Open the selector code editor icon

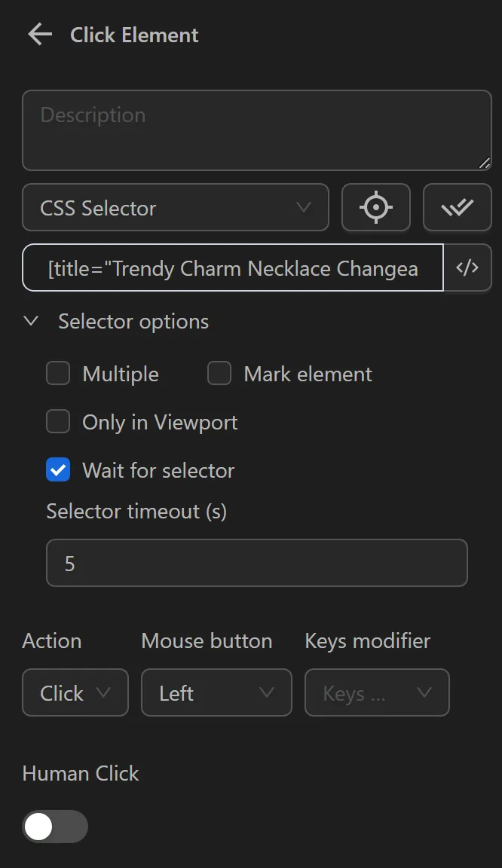(467, 267)
